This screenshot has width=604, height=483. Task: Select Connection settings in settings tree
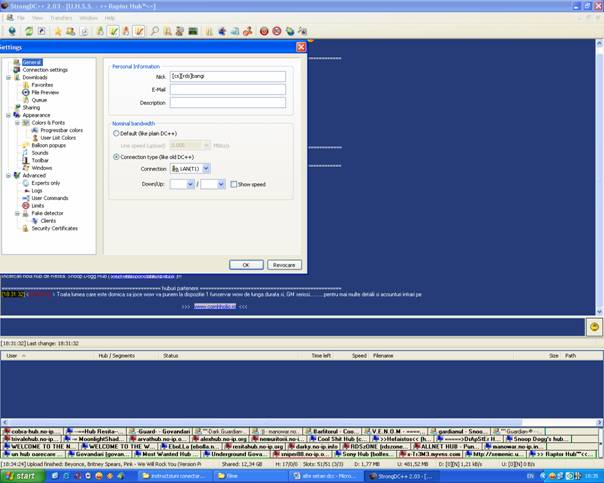45,70
